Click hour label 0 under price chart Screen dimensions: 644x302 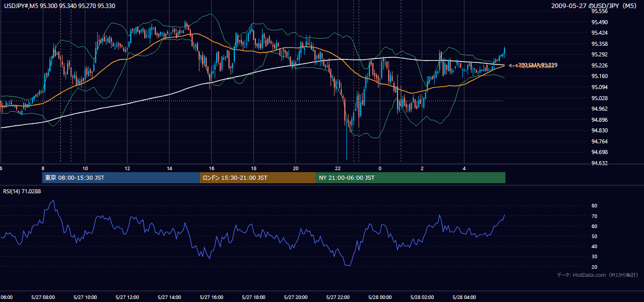[379, 169]
